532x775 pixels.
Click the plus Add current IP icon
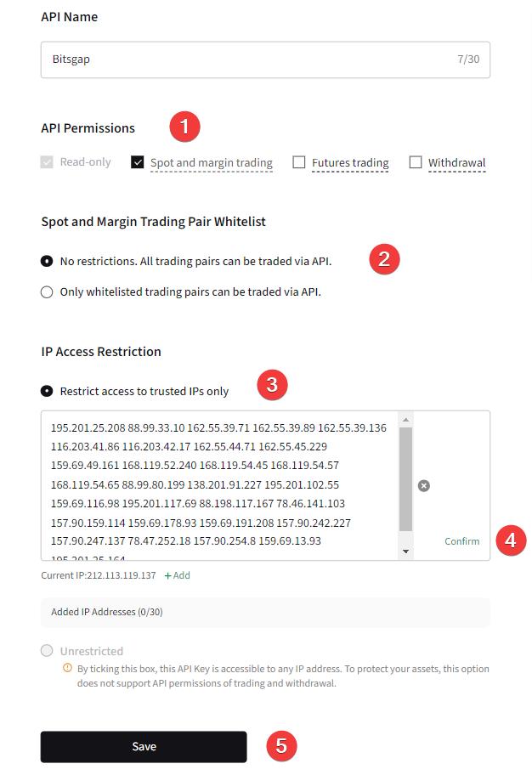(168, 575)
